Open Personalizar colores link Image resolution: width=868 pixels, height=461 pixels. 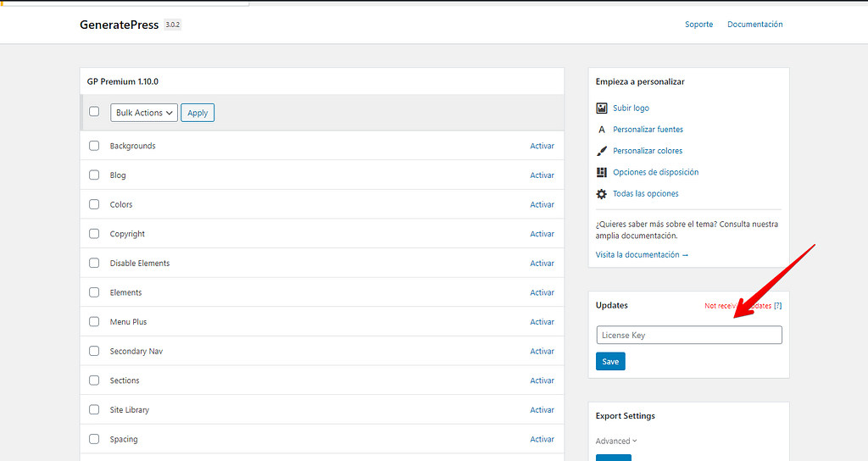(x=648, y=151)
